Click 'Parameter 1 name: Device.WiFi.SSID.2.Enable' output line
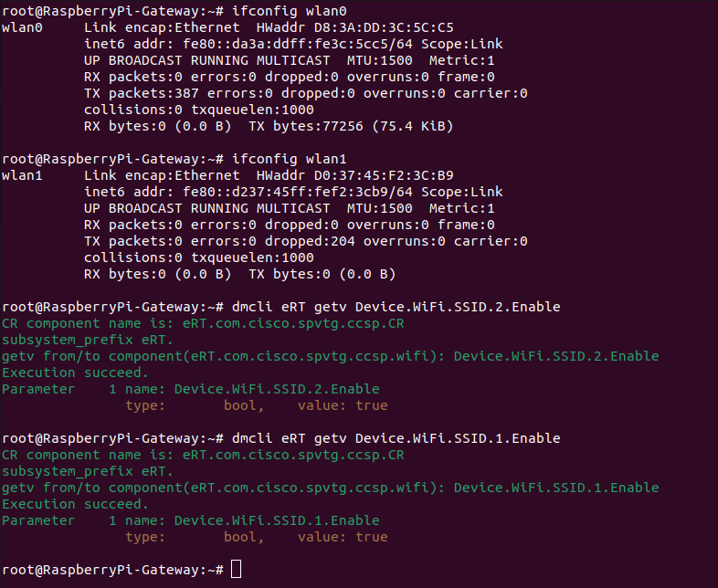The width and height of the screenshot is (718, 588). coord(190,389)
